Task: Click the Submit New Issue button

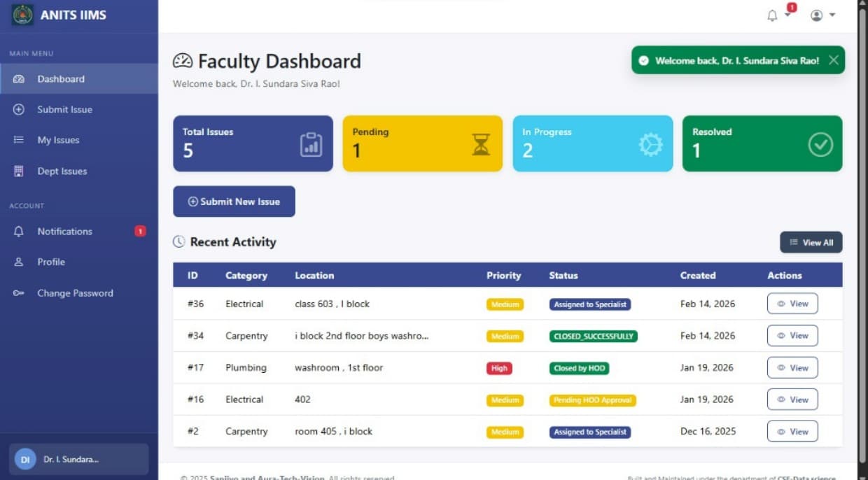Action: click(234, 202)
